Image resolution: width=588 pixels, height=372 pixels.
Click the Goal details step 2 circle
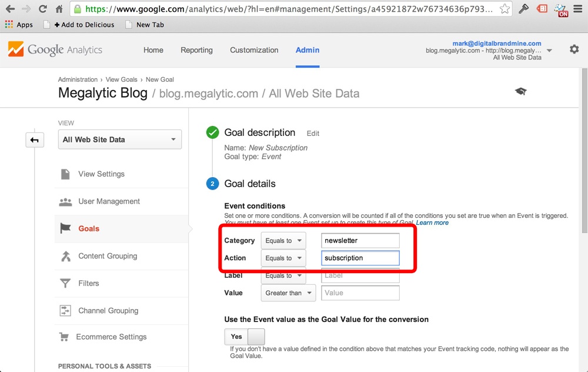coord(213,184)
